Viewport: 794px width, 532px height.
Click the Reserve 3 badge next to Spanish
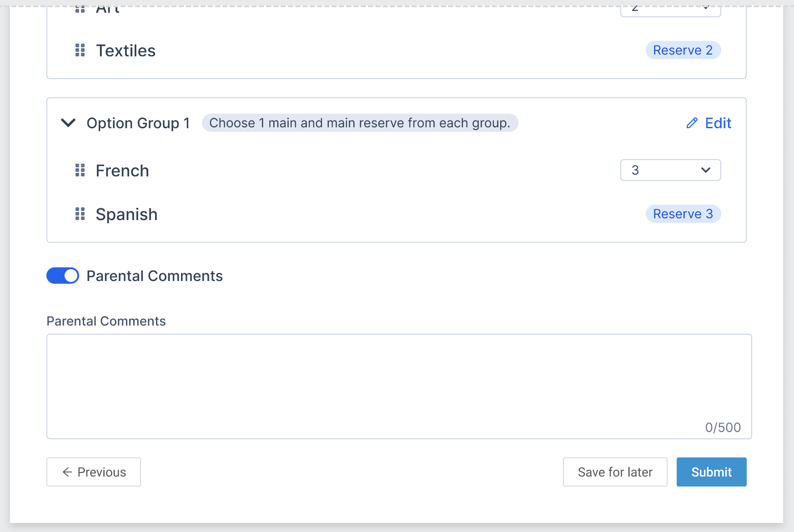683,214
